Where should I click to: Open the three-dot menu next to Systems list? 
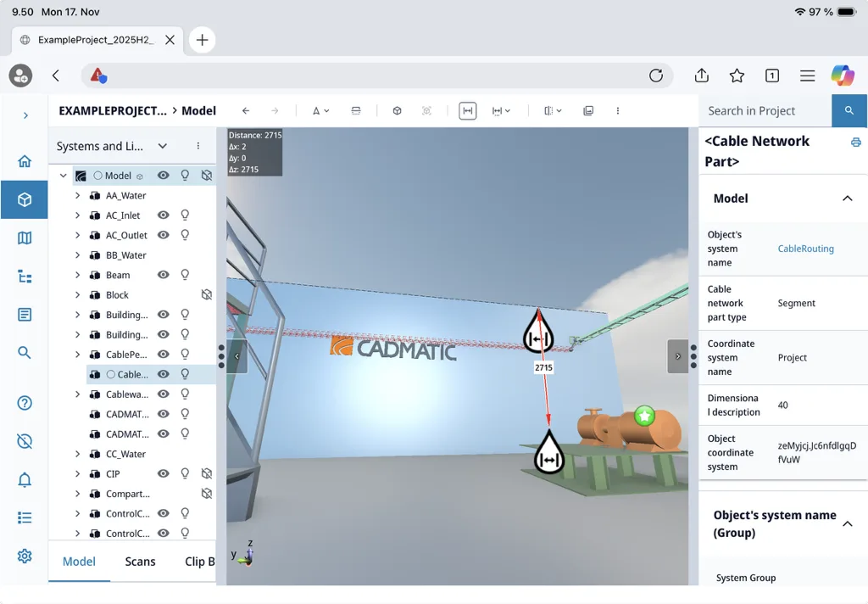(198, 146)
